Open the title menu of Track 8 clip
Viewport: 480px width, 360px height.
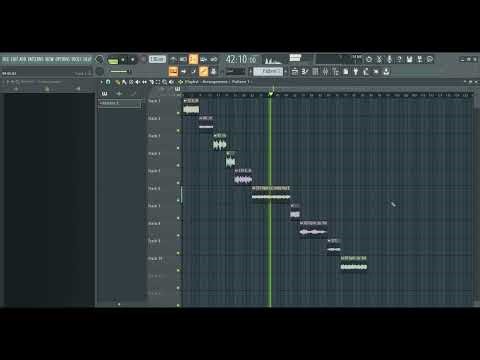coord(313,223)
